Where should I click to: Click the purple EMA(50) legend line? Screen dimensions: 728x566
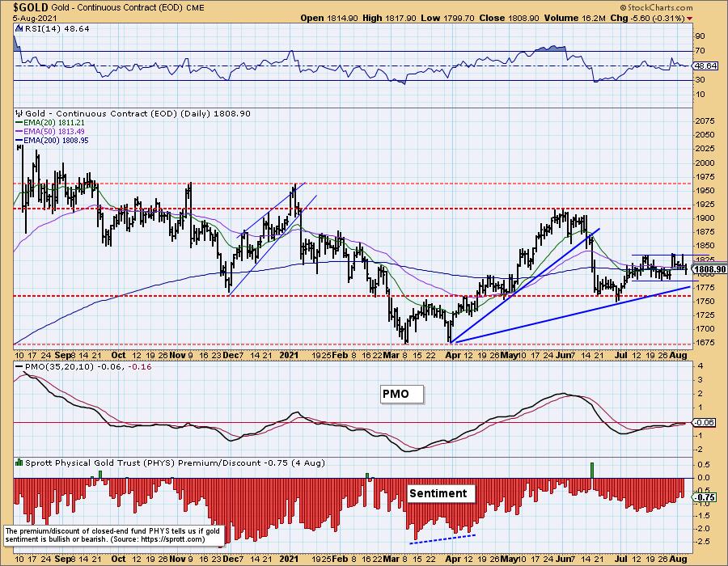pyautogui.click(x=19, y=131)
